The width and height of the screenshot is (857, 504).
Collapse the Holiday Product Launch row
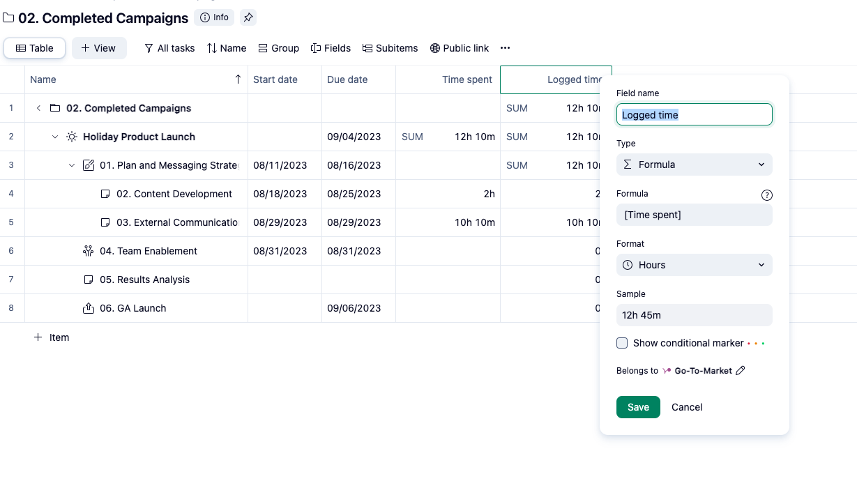55,137
